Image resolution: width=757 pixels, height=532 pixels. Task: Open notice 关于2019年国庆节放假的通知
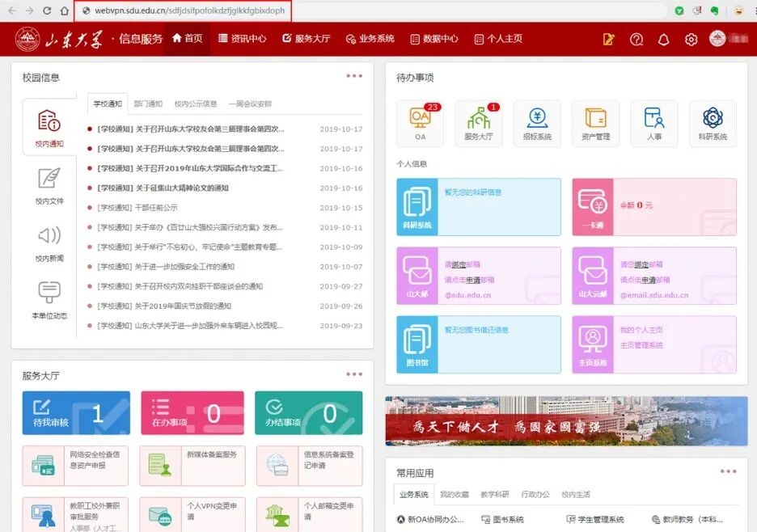pyautogui.click(x=164, y=306)
